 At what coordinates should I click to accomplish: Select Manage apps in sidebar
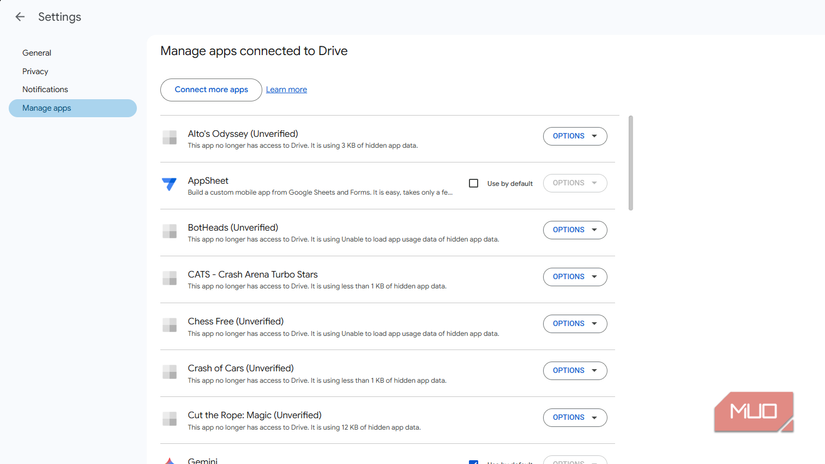point(73,108)
